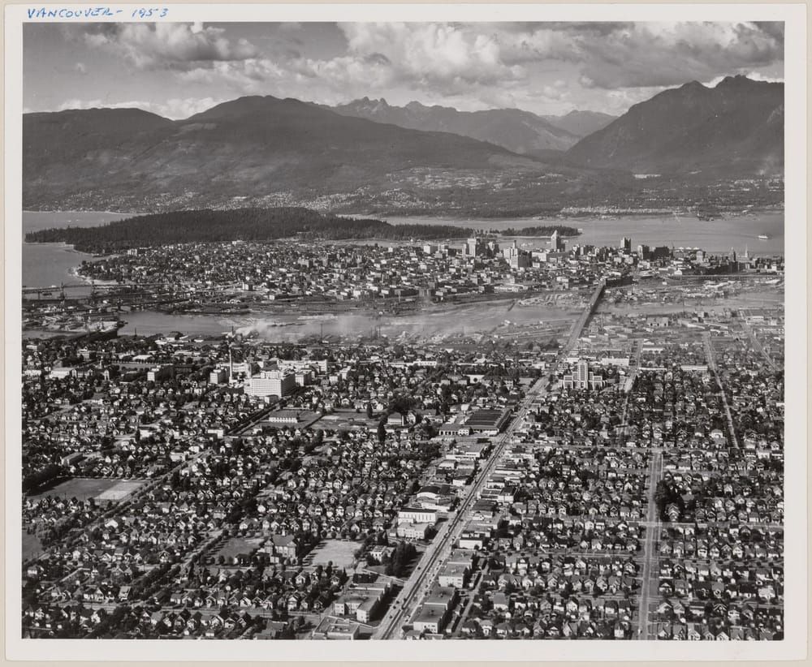Select the North Shore waterfront settlement
This screenshot has height=667, width=812.
click(487, 199)
